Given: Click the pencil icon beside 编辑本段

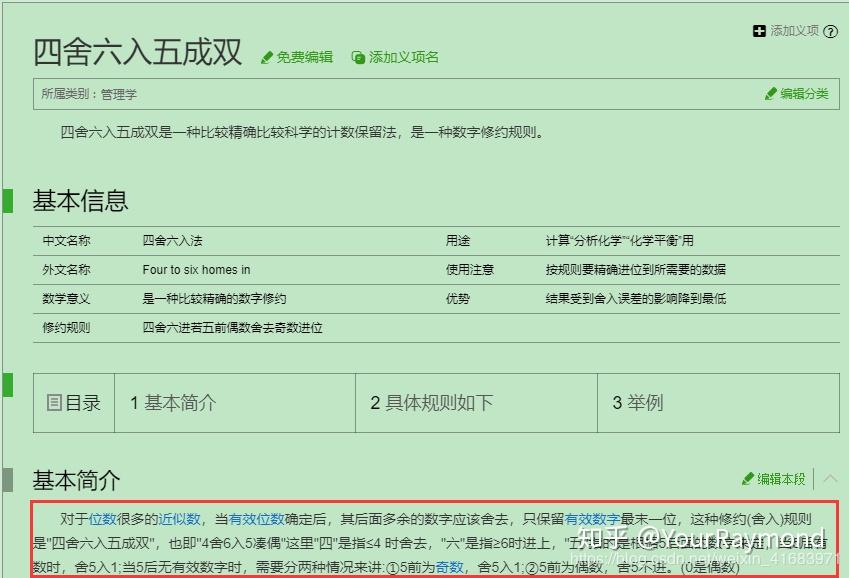Looking at the screenshot, I should click(748, 479).
